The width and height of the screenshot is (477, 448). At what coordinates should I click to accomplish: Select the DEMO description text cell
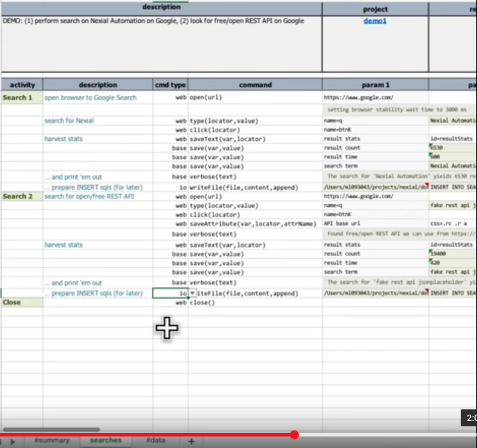(161, 43)
